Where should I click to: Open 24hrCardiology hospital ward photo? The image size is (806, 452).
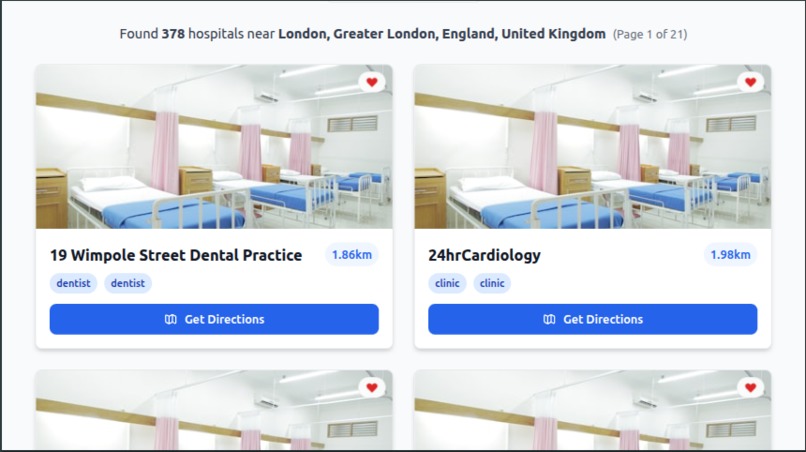coord(592,147)
